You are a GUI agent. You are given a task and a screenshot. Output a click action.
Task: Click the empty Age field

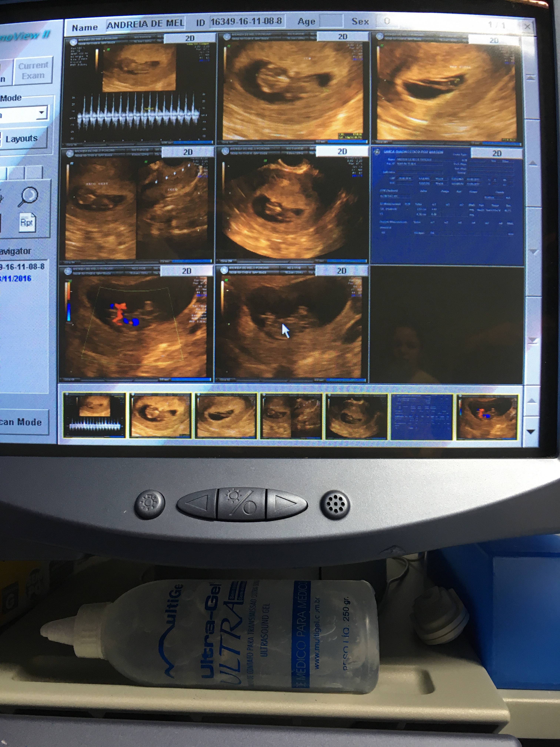click(331, 21)
